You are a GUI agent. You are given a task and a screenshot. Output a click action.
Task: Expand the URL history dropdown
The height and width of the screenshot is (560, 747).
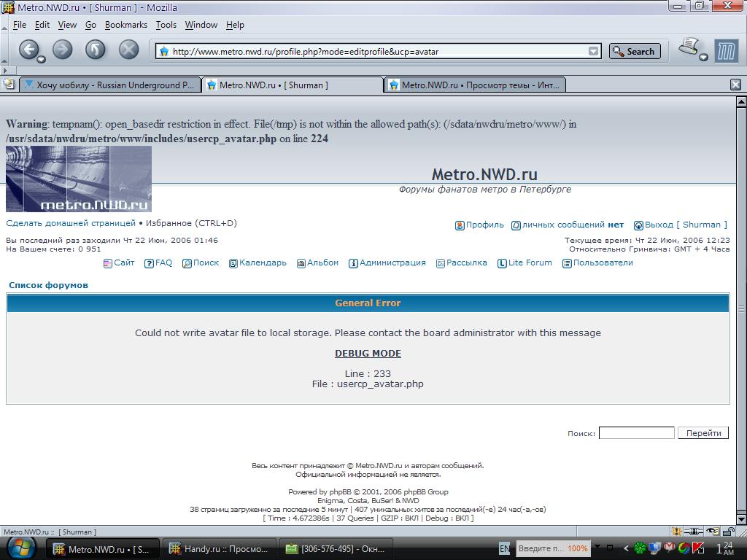tap(594, 52)
